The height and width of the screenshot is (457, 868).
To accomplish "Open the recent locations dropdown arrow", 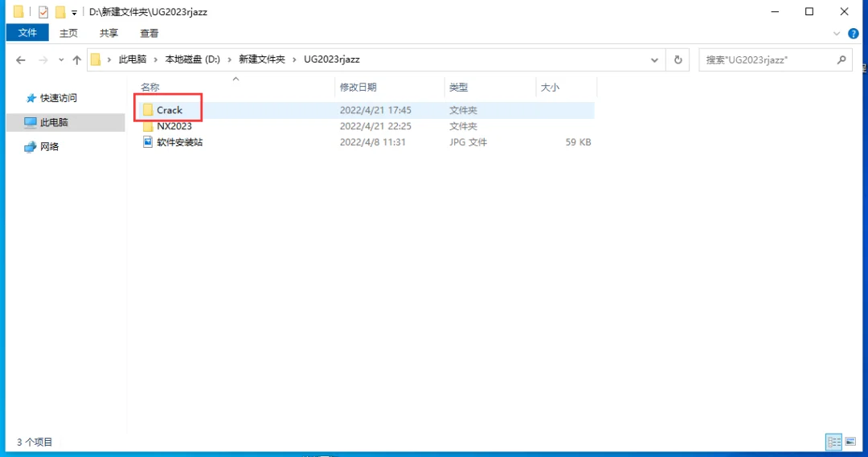I will point(61,59).
